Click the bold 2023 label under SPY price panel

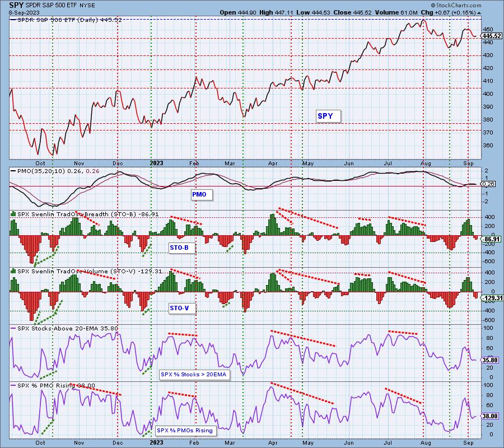tap(156, 163)
